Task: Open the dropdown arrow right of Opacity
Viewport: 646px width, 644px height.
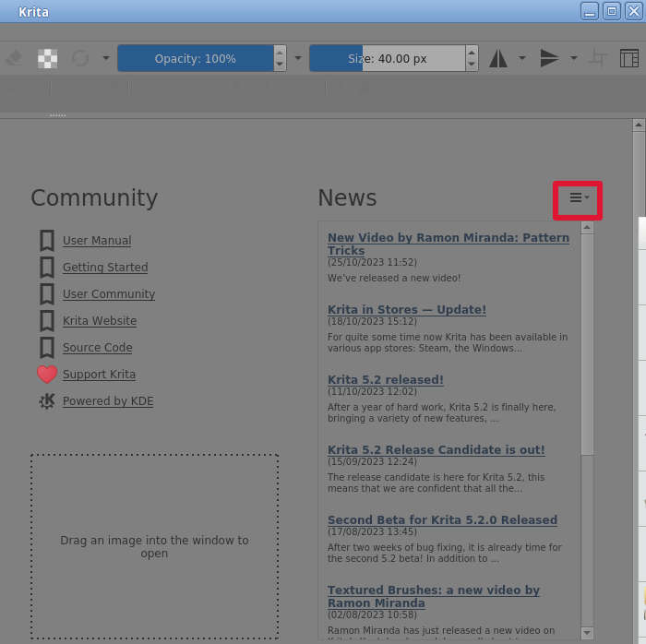Action: [298, 58]
